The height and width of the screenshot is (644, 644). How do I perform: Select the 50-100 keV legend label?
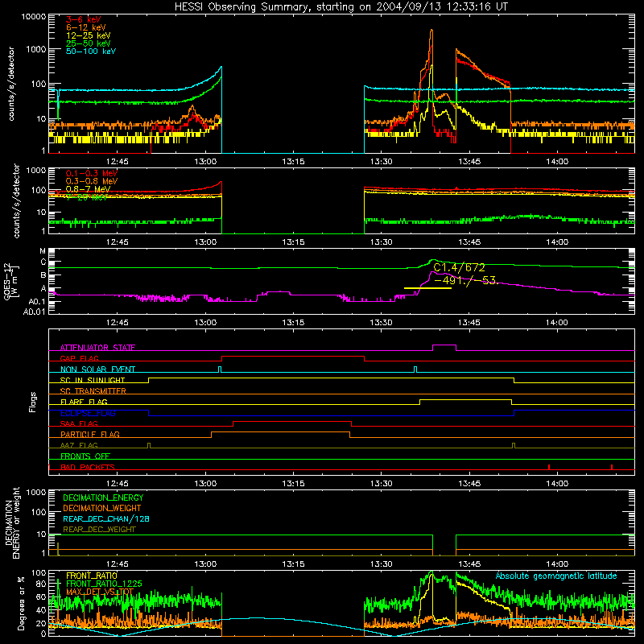[x=91, y=52]
